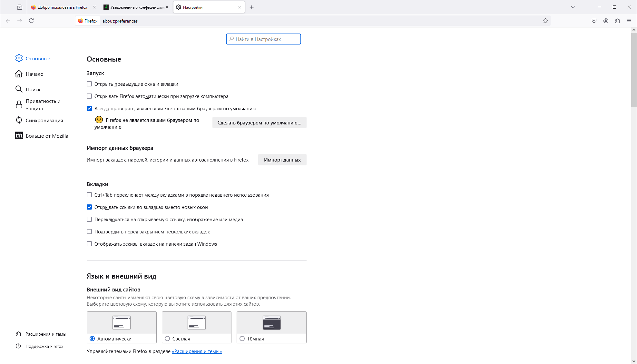Viewport: 637px width, 364px height.
Task: Open Приватность и Защита settings category
Action: 43,105
